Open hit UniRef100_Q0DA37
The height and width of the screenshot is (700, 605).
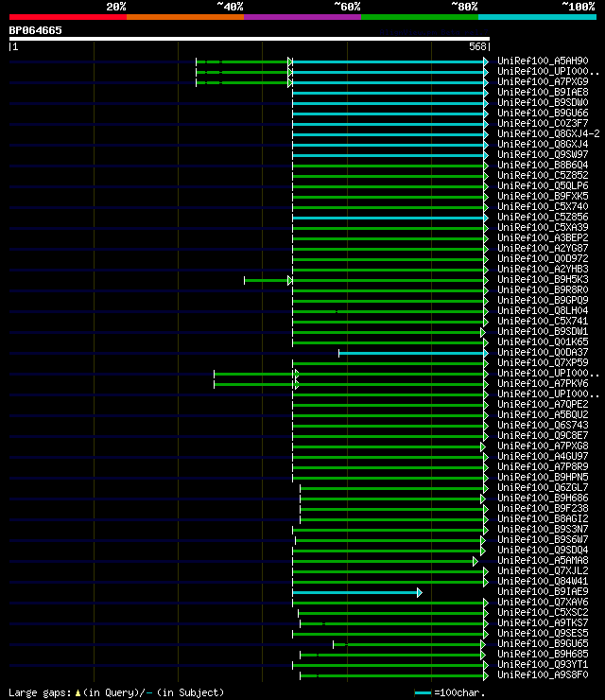[x=543, y=352]
